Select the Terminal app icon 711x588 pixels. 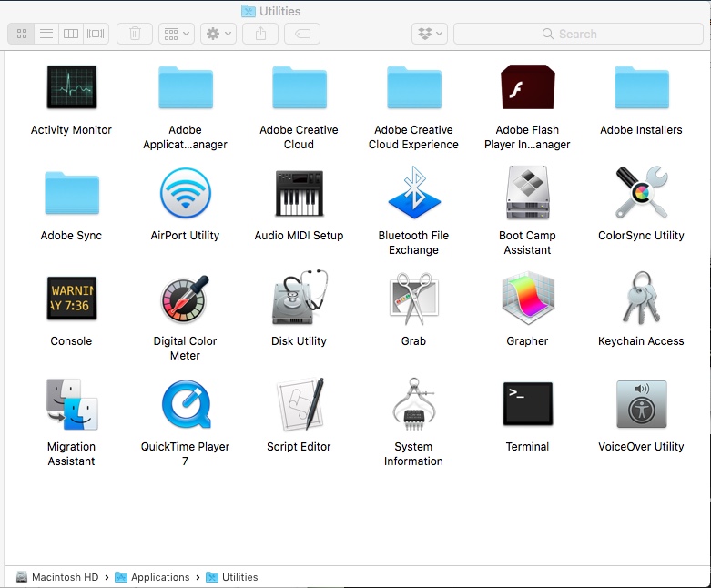point(528,404)
